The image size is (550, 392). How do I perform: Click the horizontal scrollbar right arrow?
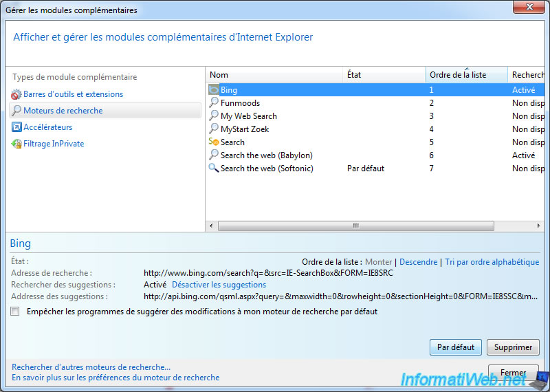(x=538, y=226)
